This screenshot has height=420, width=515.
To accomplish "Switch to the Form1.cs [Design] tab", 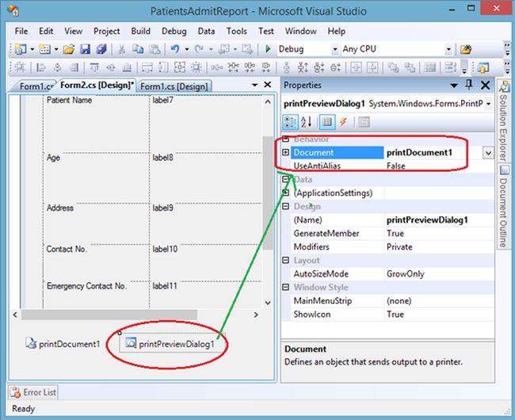I will point(174,86).
